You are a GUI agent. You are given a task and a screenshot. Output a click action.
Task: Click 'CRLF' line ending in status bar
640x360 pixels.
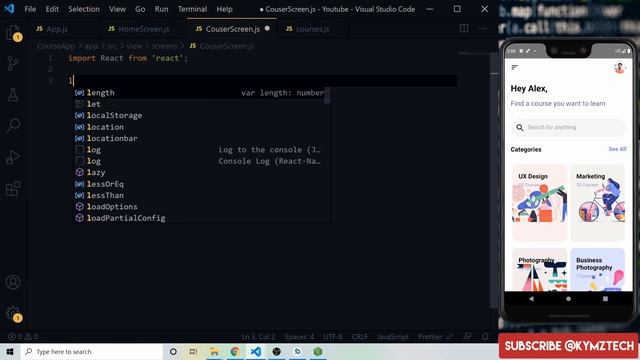[x=360, y=337]
